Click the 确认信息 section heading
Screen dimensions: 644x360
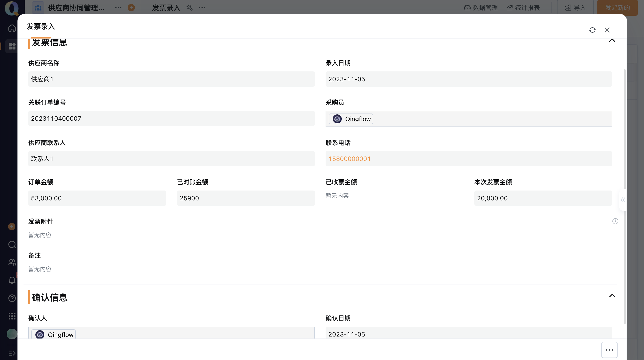[50, 298]
